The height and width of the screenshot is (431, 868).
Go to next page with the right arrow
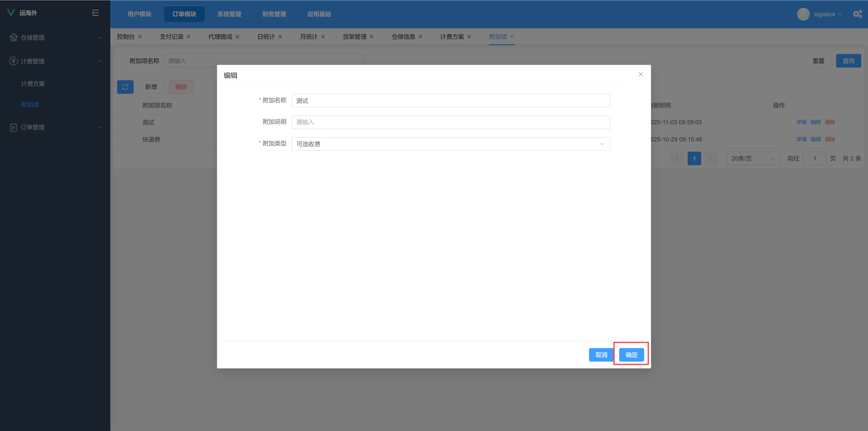pos(711,158)
